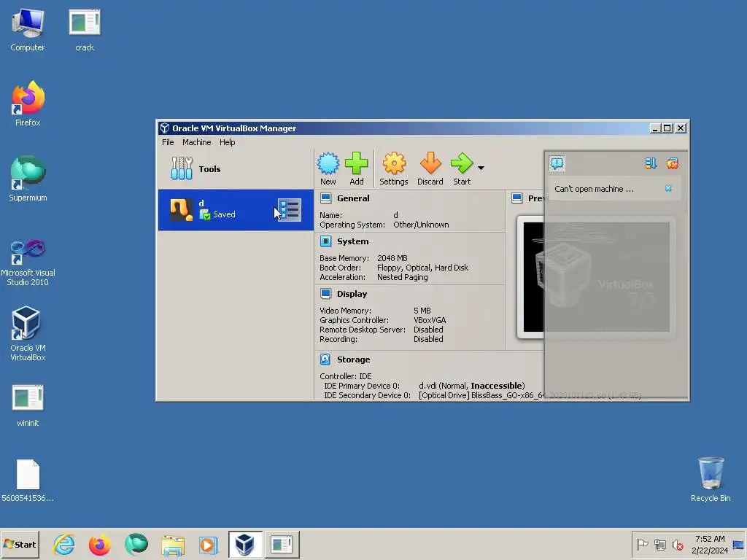Click the Display section header
This screenshot has width=747, height=560.
[x=352, y=294]
